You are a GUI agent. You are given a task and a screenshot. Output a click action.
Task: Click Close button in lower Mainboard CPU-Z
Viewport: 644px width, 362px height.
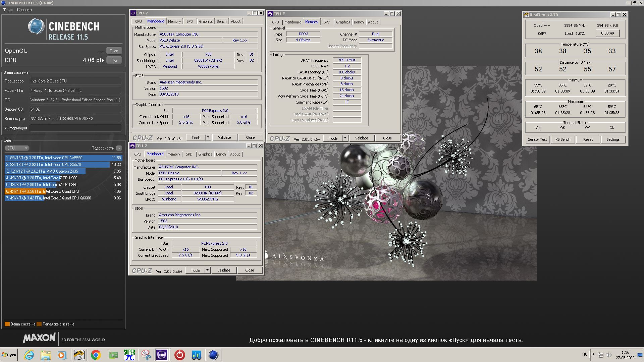(250, 270)
